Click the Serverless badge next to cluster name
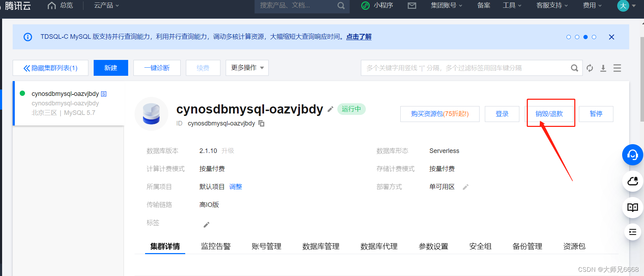644x276 pixels. click(x=104, y=94)
